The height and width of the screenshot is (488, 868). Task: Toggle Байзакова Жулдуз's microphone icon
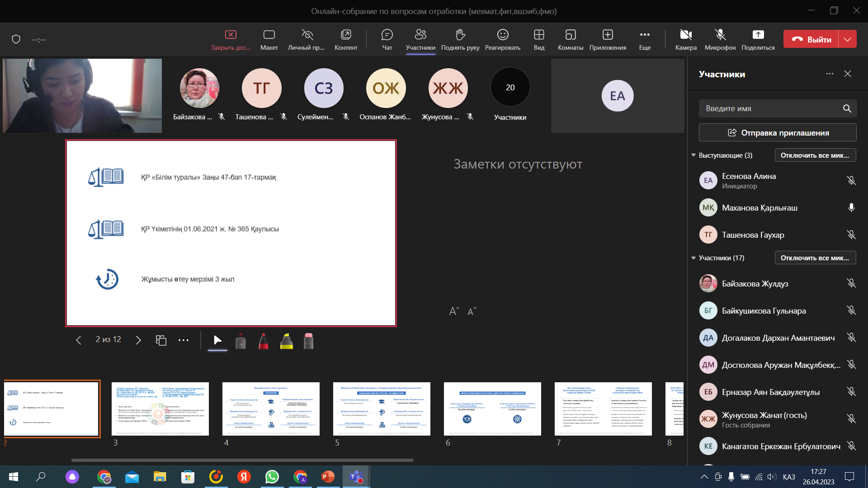tap(851, 283)
